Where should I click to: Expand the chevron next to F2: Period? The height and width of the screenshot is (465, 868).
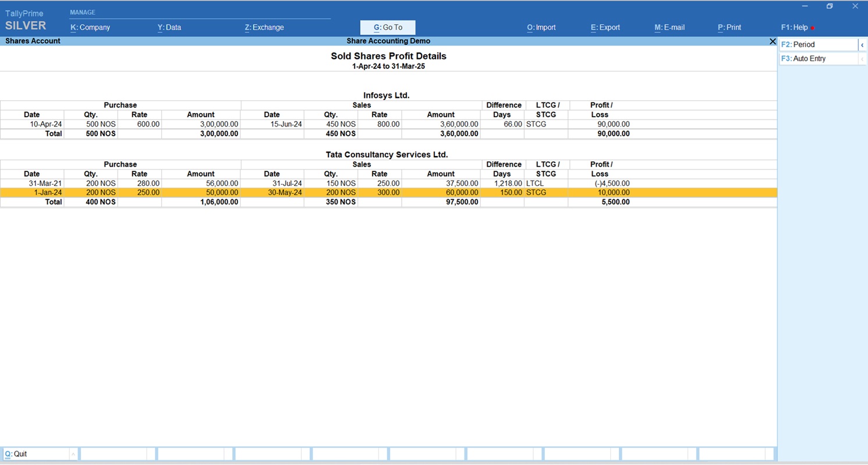point(862,45)
